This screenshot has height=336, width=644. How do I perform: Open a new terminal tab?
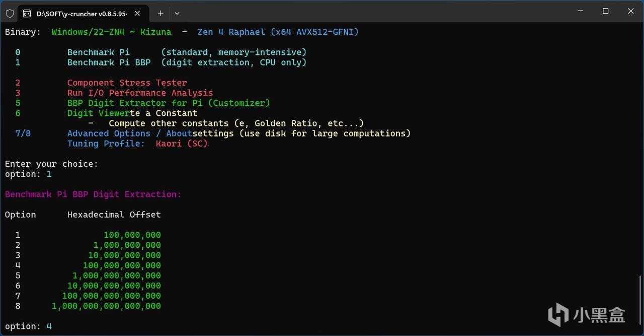(x=160, y=14)
